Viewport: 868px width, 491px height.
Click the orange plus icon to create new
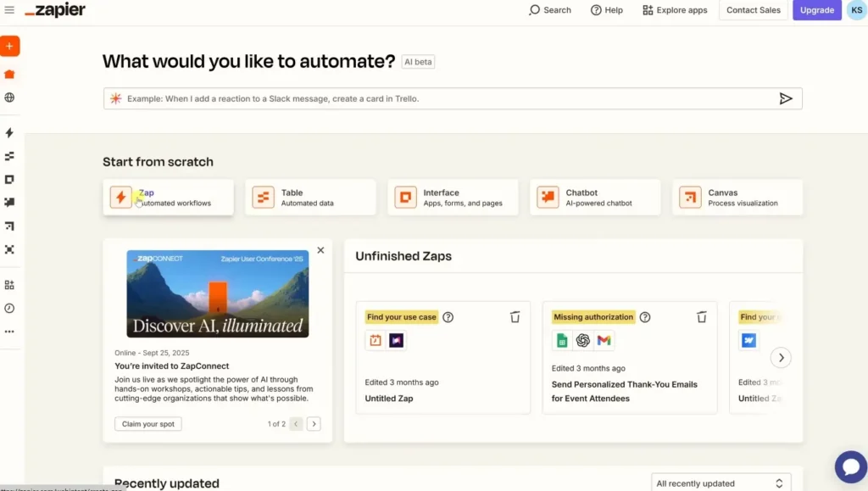tap(10, 46)
